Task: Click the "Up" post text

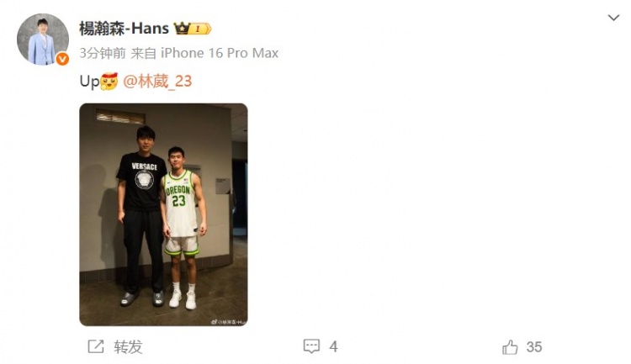Action: click(x=89, y=82)
